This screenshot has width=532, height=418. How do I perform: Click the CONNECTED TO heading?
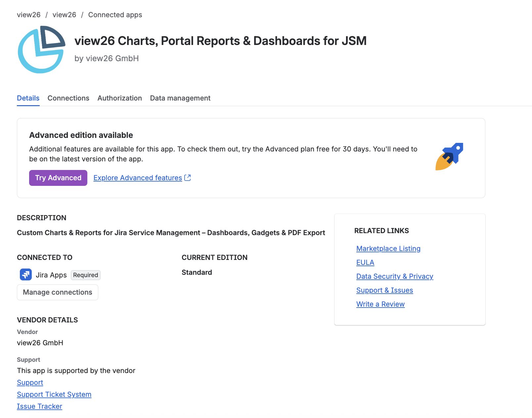click(45, 258)
